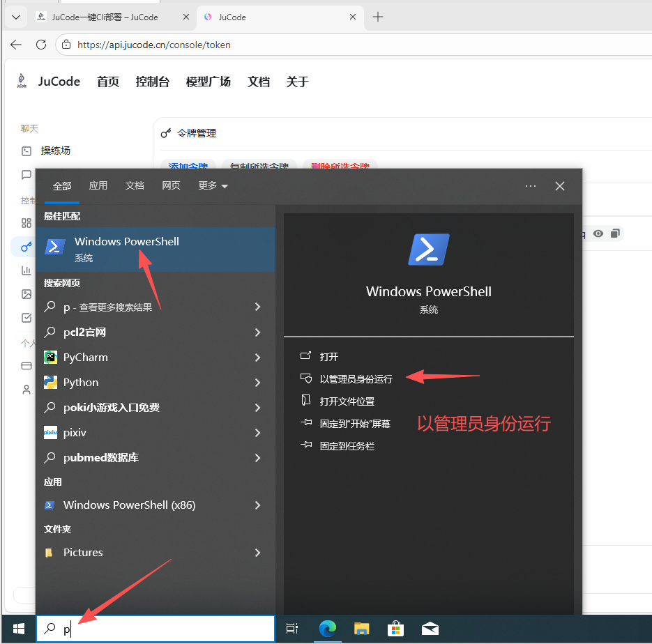
Task: Launch Microsoft Store from the taskbar
Action: pyautogui.click(x=395, y=629)
